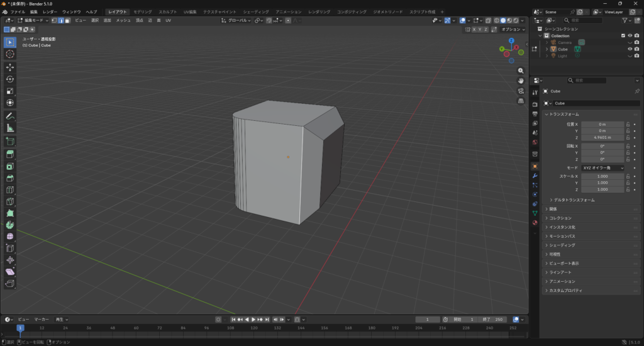
Task: Uncheck the Collection exclude checkbox
Action: [x=623, y=36]
